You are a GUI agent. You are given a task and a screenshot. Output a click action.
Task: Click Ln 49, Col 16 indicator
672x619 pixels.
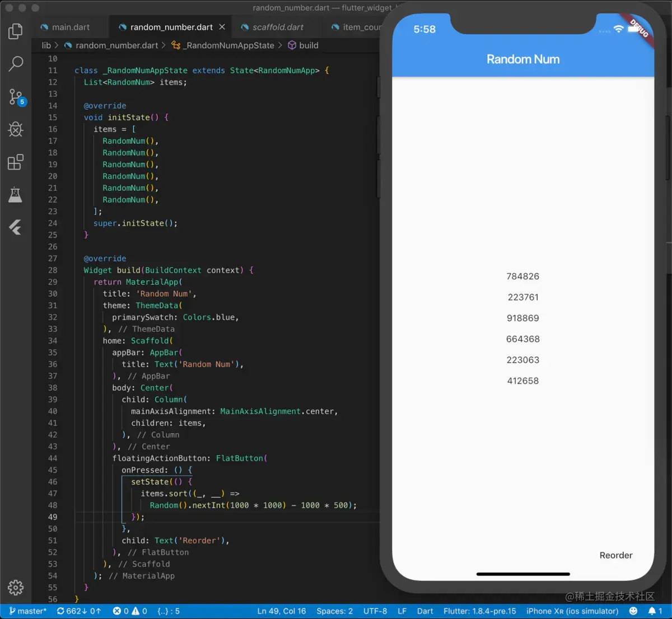click(x=282, y=611)
